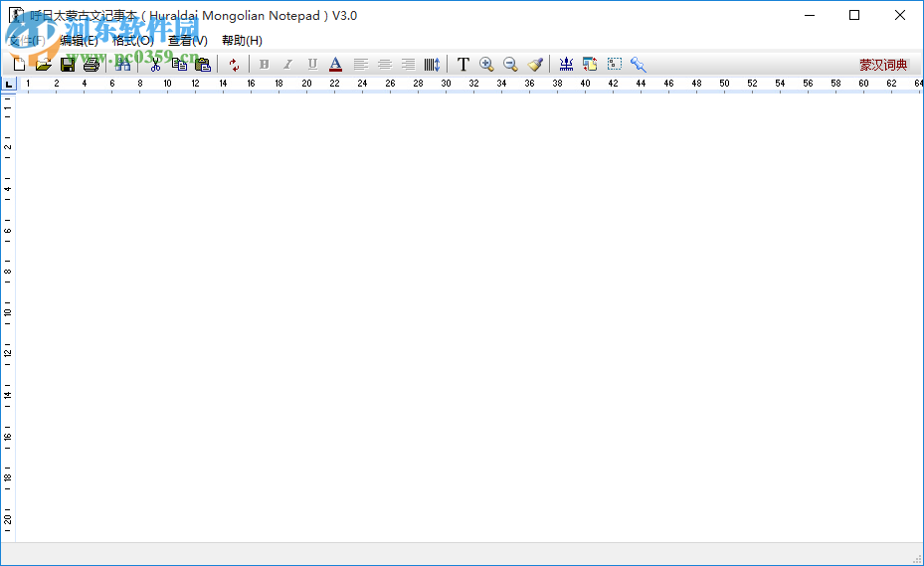Maximize the Huraldai Notepad window
The height and width of the screenshot is (566, 924).
point(854,15)
